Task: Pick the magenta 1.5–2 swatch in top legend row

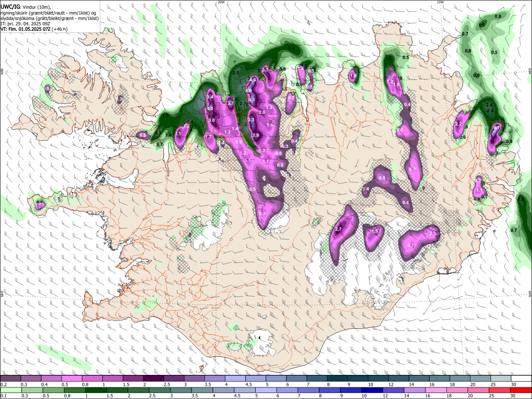Action: (x=133, y=379)
